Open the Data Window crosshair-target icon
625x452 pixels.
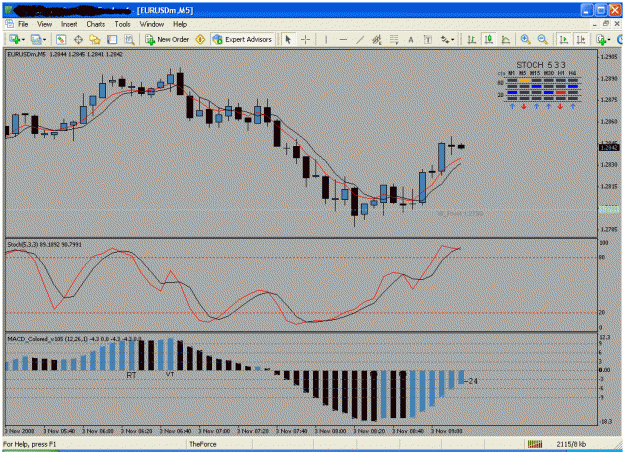(x=78, y=39)
